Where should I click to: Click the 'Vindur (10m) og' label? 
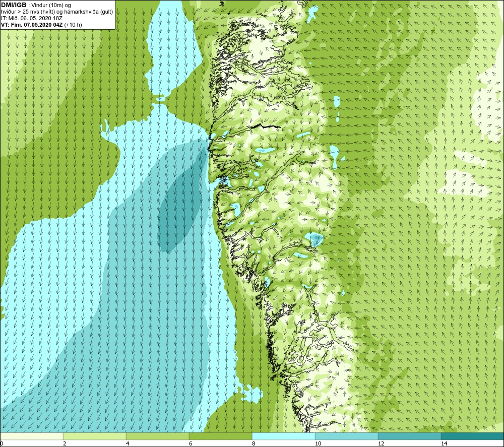[52, 6]
